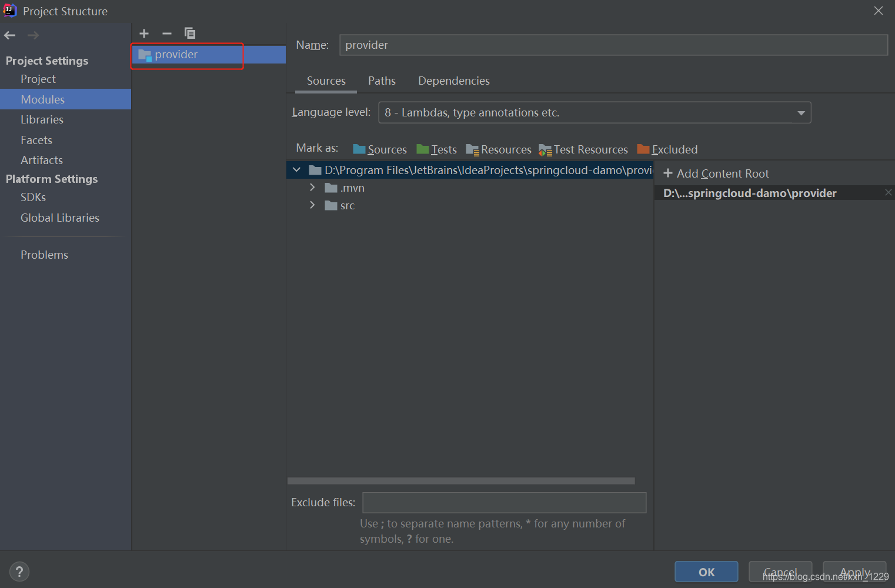This screenshot has height=588, width=895.
Task: Switch to the Dependencies tab
Action: click(454, 81)
